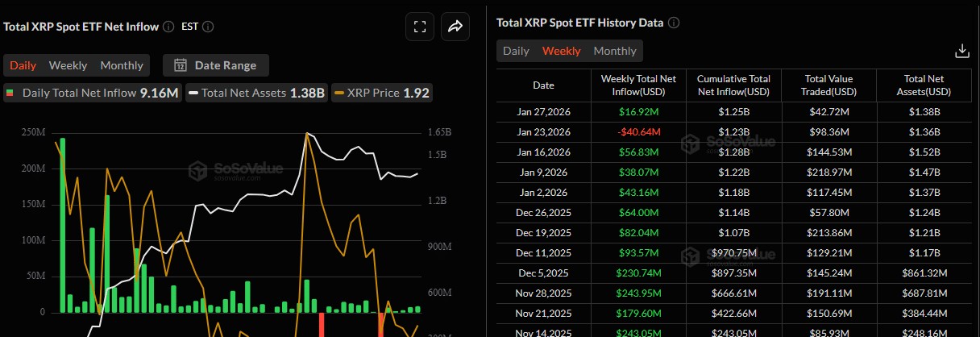Click the $38.07M weekly inflow value
The image size is (980, 337).
639,173
